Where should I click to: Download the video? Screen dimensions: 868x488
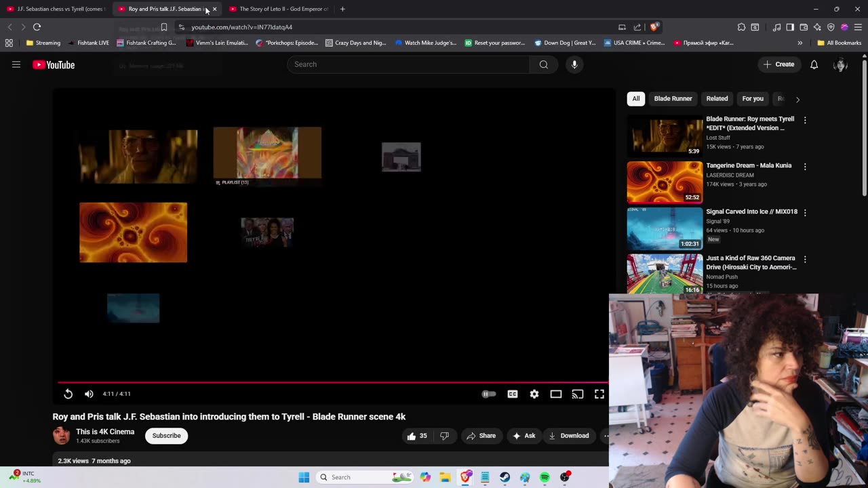pos(568,436)
